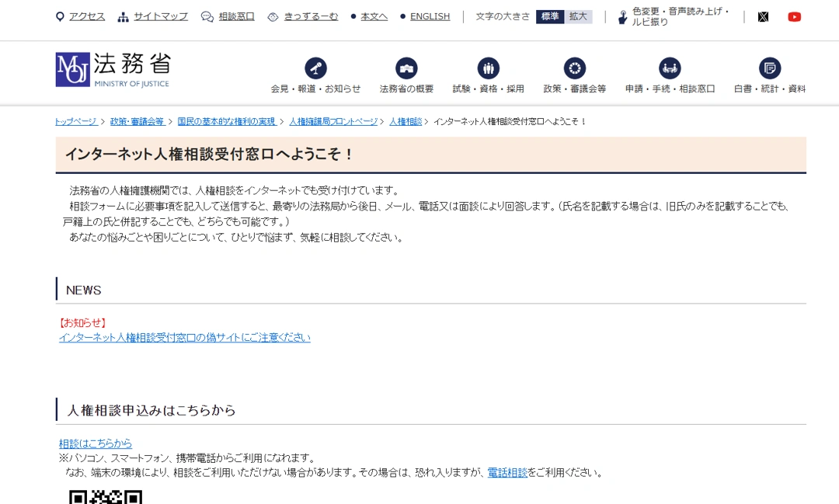
Task: Click the 相談はこちらから link
Action: click(x=96, y=443)
